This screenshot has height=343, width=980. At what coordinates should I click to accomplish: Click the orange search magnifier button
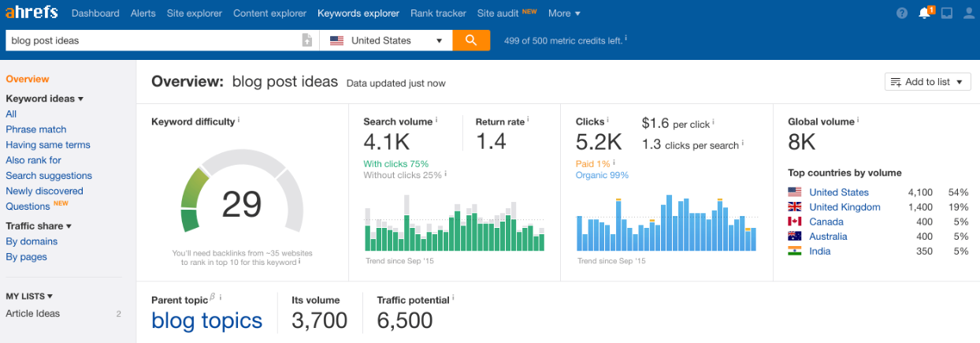471,40
